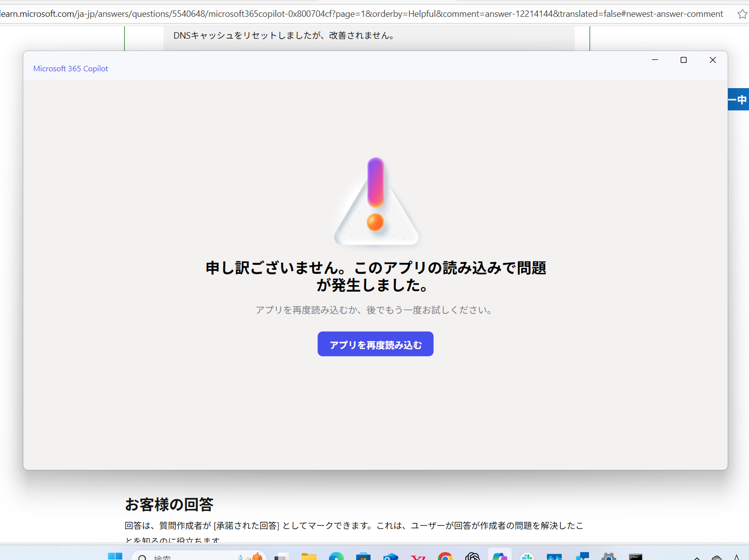Click the アプリを再度読み込む button

375,344
